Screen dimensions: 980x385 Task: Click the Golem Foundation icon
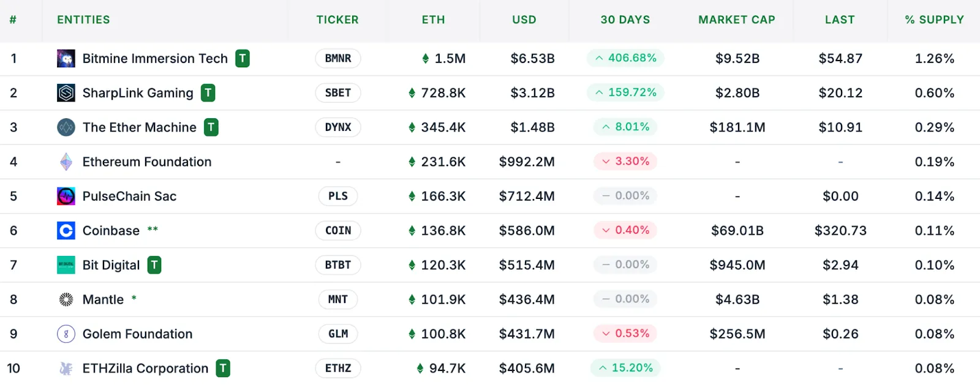[66, 334]
